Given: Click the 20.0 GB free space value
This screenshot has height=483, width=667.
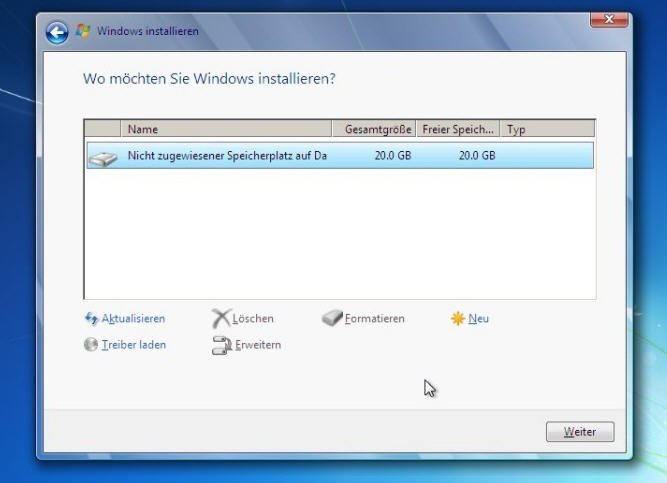Looking at the screenshot, I should pos(477,156).
